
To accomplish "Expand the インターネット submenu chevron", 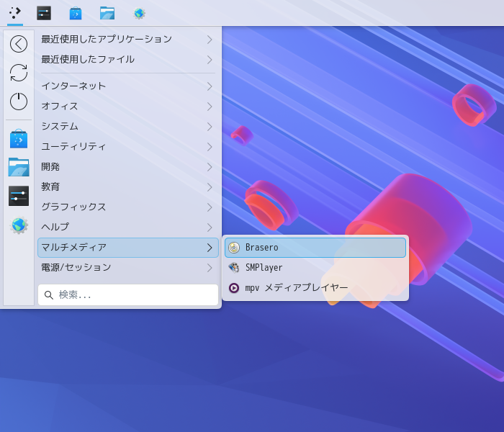I will pos(210,86).
